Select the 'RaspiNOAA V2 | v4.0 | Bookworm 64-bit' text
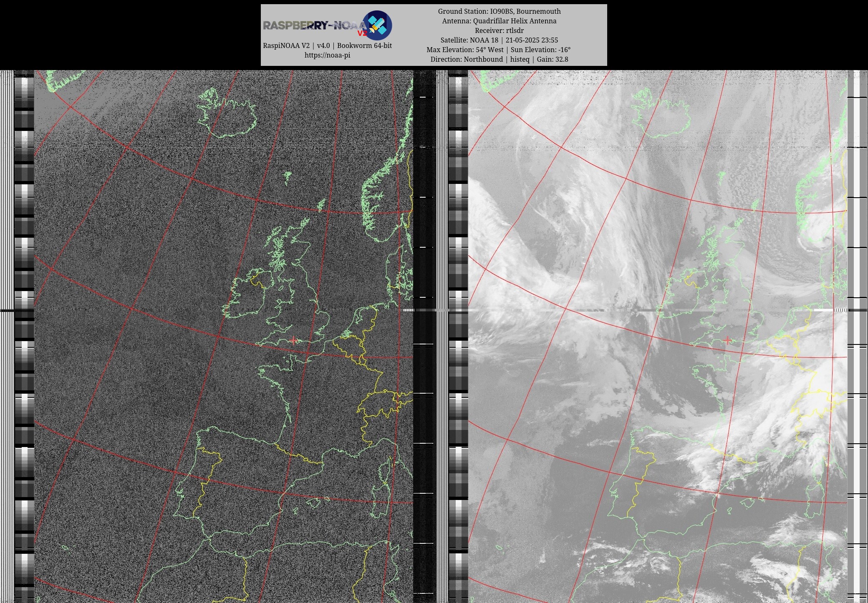The width and height of the screenshot is (868, 603). coord(327,45)
